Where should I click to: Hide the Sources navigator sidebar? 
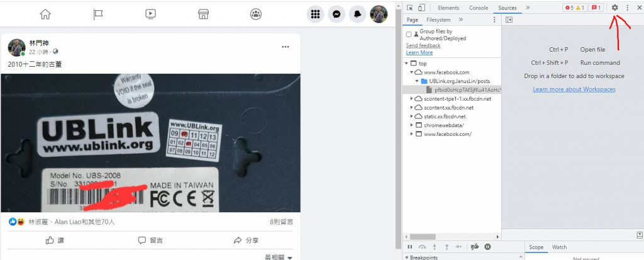pos(509,20)
